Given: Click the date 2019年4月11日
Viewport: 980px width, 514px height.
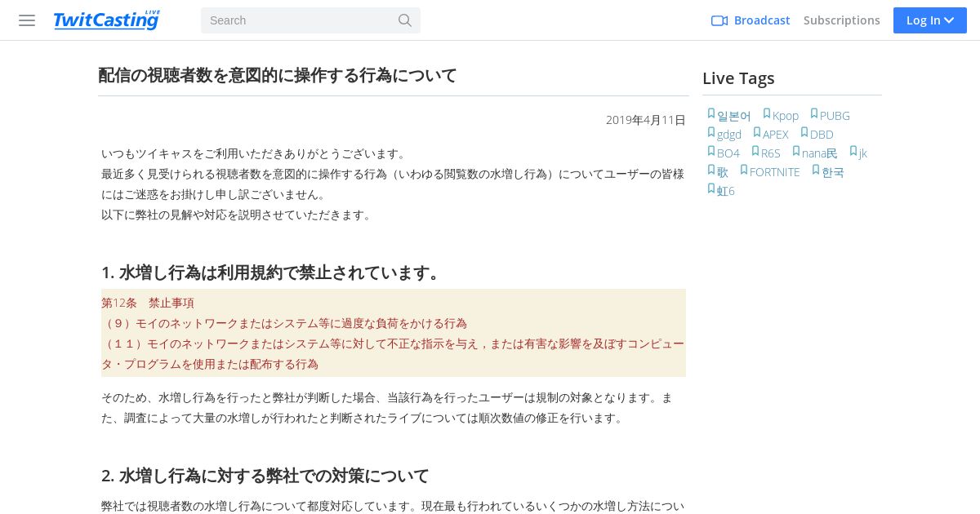Looking at the screenshot, I should (x=646, y=120).
